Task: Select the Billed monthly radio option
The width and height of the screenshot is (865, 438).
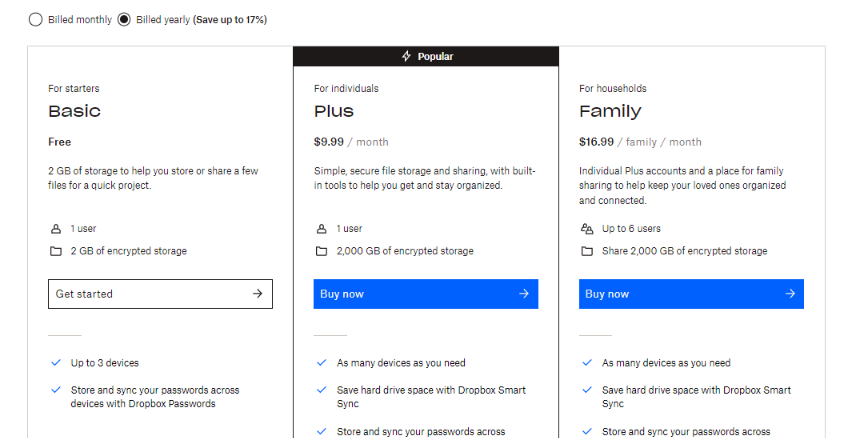Action: [36, 19]
